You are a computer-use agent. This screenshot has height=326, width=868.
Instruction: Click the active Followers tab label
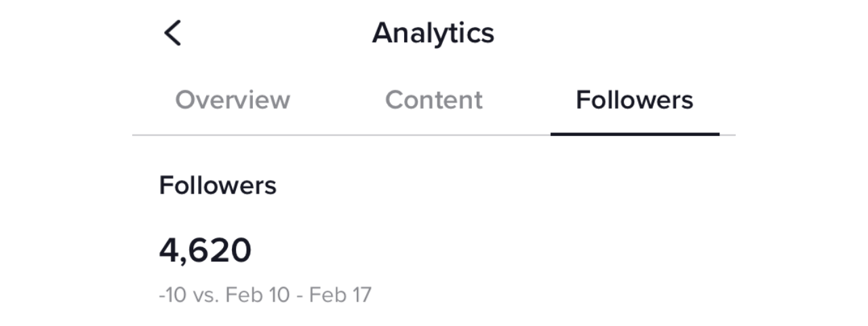pos(634,100)
